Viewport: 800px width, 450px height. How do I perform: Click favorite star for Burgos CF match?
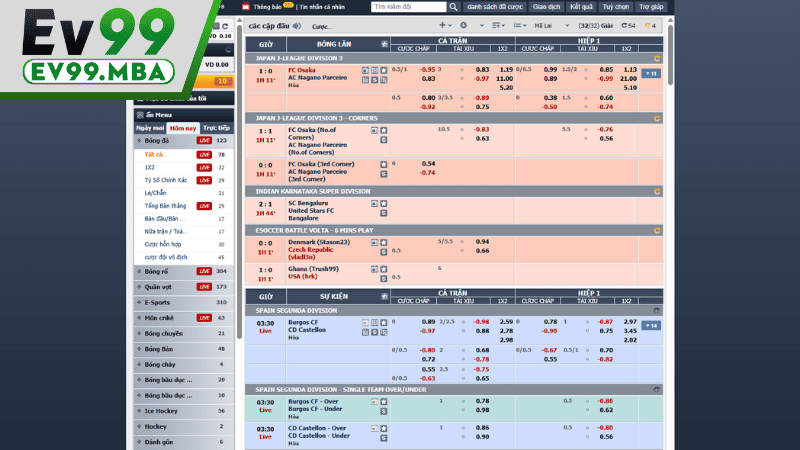382,322
